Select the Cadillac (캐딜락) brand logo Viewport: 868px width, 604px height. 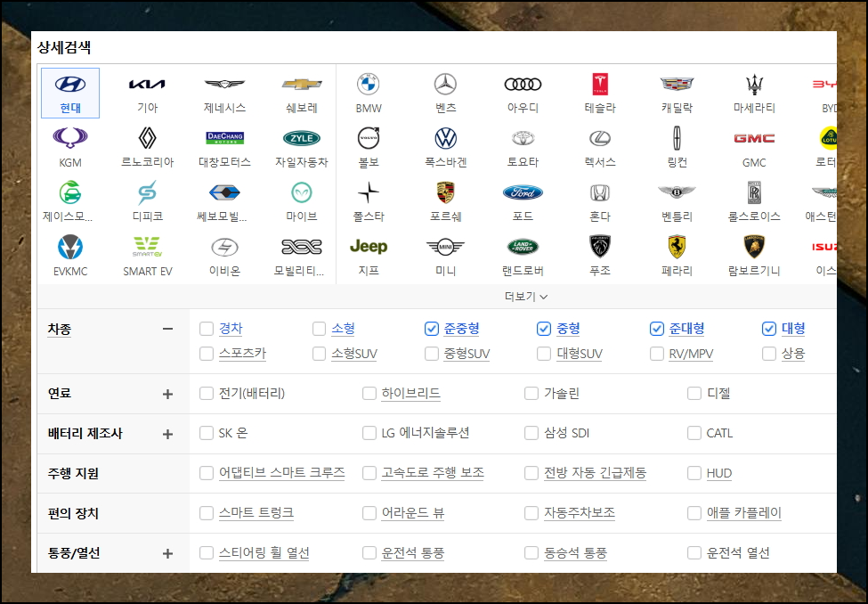tap(677, 85)
